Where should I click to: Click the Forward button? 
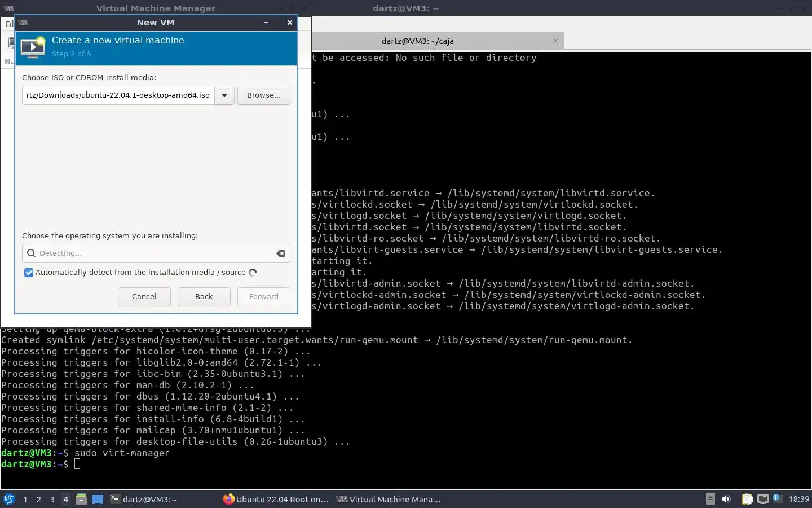point(264,297)
